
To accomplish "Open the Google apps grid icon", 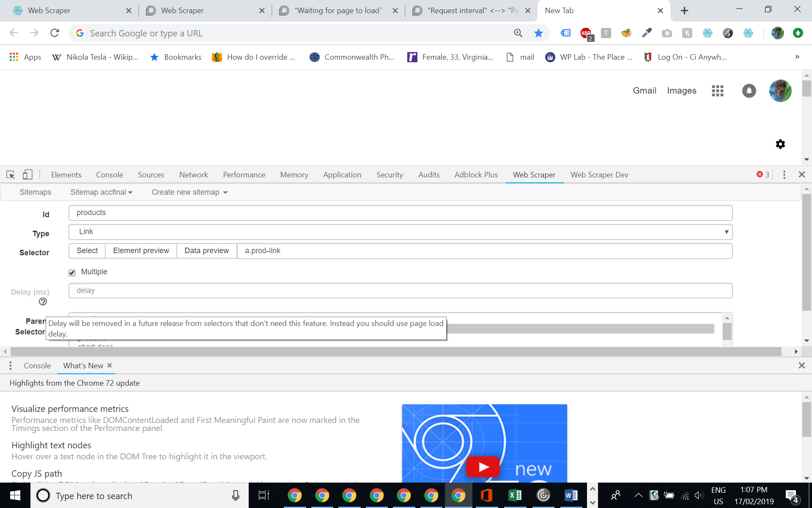I will [717, 91].
